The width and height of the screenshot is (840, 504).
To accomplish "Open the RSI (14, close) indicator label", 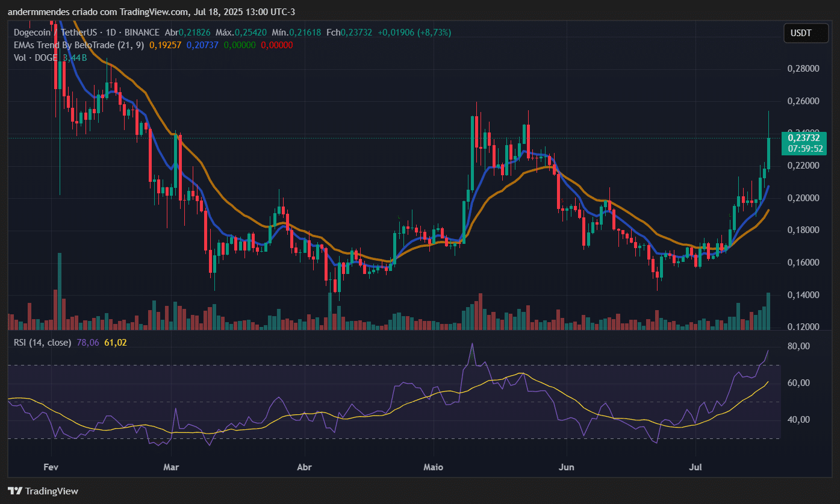I will (x=43, y=342).
